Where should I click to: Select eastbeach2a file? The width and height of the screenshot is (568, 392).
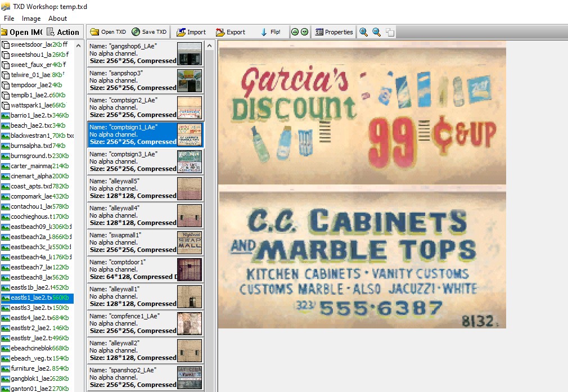pos(37,237)
